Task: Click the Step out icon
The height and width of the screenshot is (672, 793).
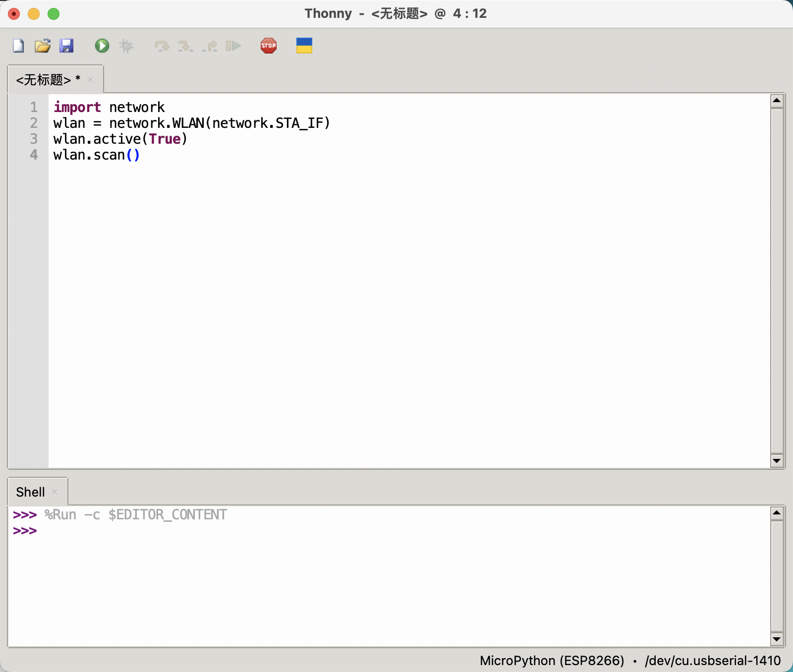Action: (210, 46)
